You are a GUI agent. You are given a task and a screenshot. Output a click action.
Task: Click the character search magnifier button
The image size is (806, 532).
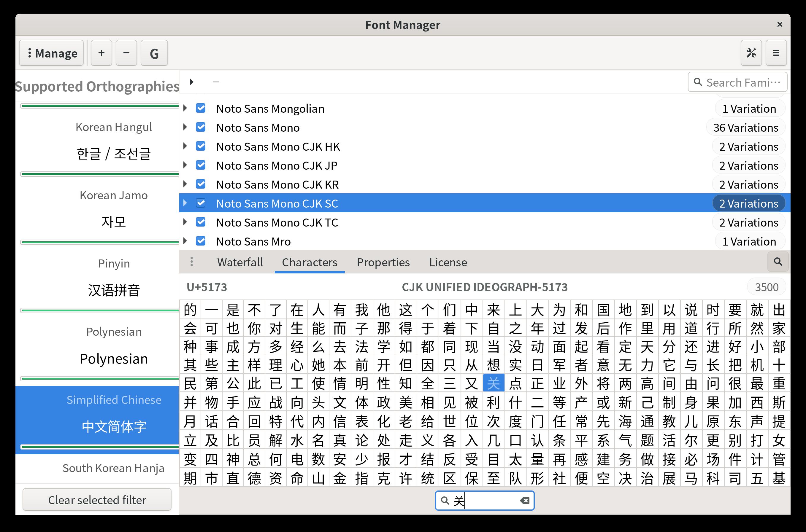778,262
